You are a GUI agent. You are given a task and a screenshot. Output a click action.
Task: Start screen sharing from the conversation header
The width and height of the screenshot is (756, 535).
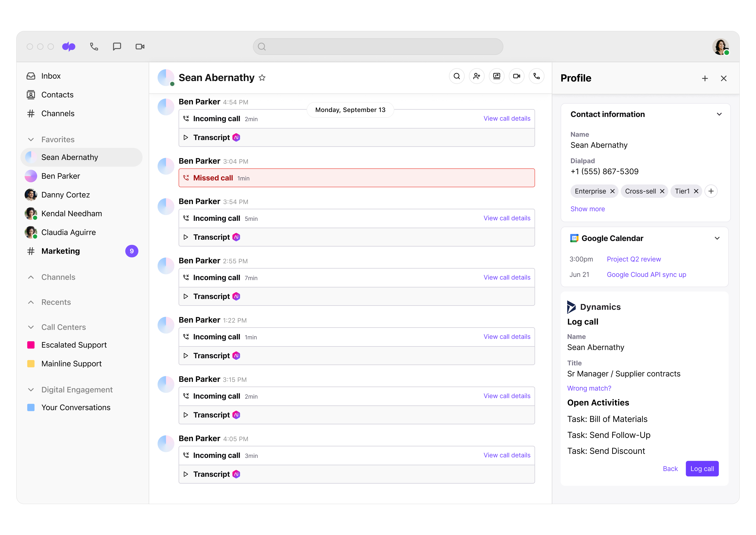pyautogui.click(x=497, y=76)
